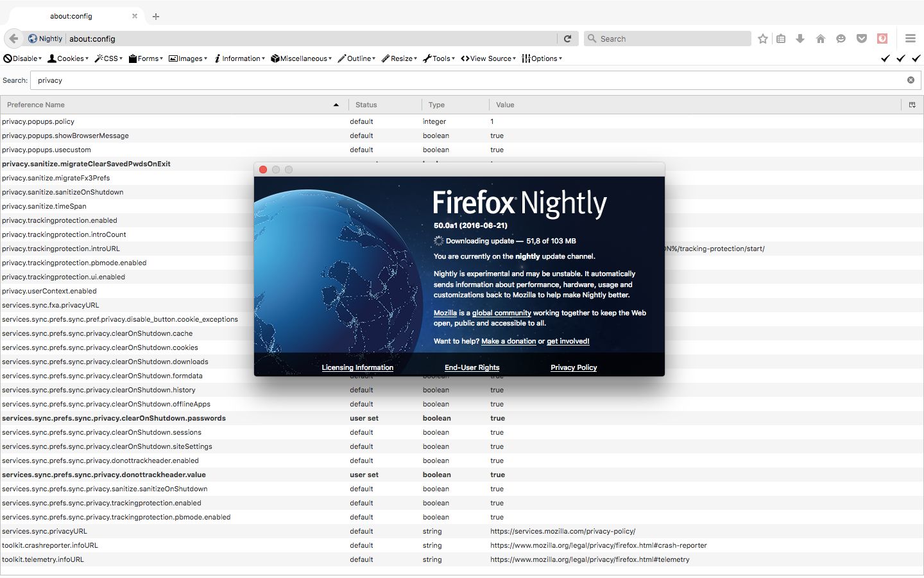This screenshot has width=924, height=578.
Task: Open the hamburger menu
Action: (910, 39)
